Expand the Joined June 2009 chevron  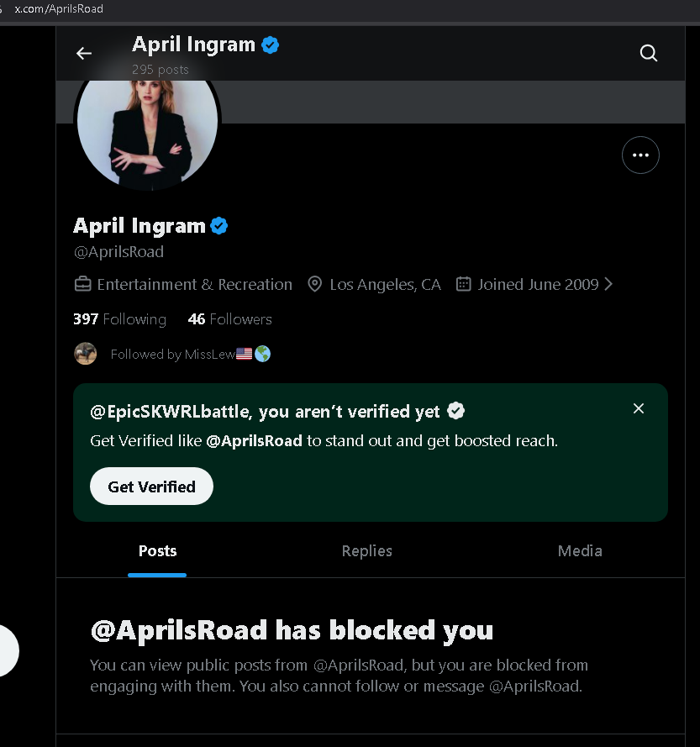(608, 284)
